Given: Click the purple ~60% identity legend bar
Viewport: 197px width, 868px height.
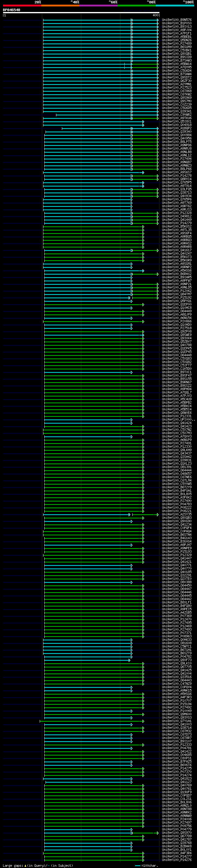Looking at the screenshot, I should click(x=99, y=6).
